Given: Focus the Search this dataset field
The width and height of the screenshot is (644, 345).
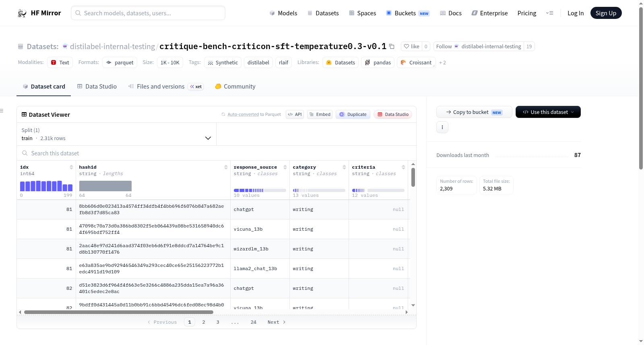Looking at the screenshot, I should [217, 153].
